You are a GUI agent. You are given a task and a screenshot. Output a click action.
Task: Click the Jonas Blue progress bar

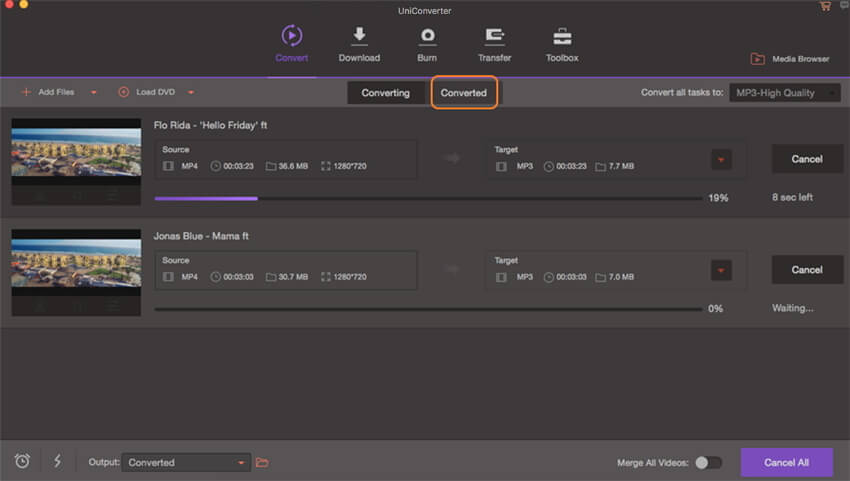coord(428,309)
